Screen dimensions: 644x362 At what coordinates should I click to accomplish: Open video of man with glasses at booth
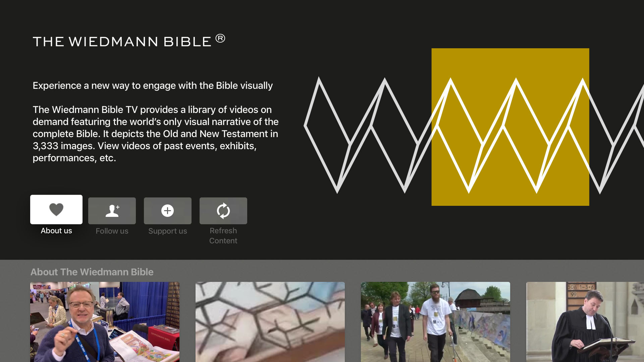pos(105,322)
